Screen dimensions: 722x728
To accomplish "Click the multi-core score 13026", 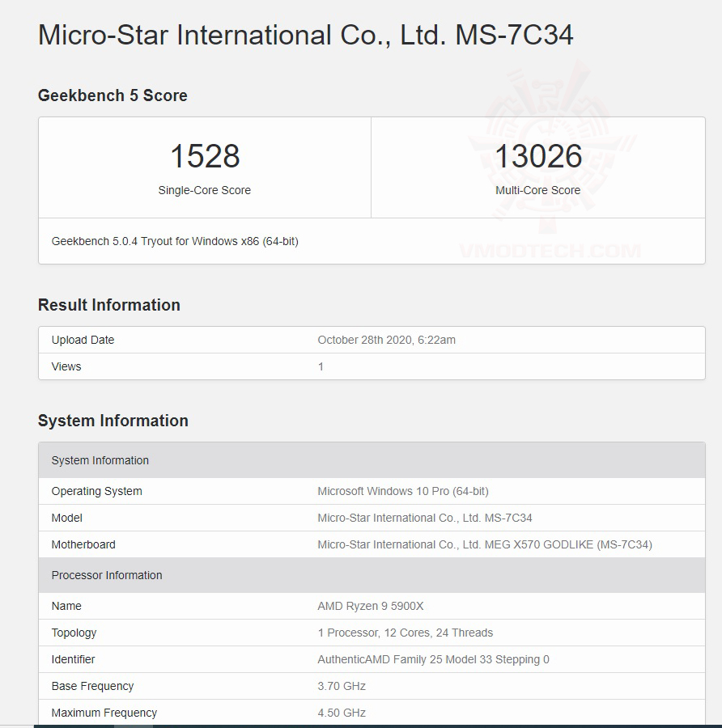I will pyautogui.click(x=538, y=156).
